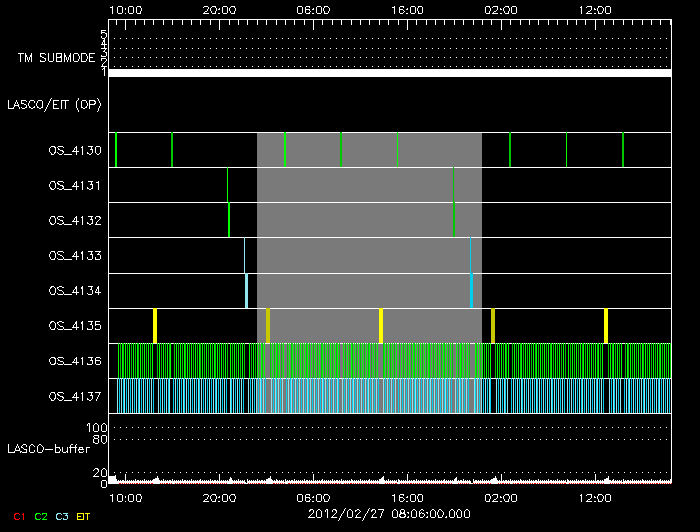Click the rightmost yellow marker in OS_4135

(606, 326)
